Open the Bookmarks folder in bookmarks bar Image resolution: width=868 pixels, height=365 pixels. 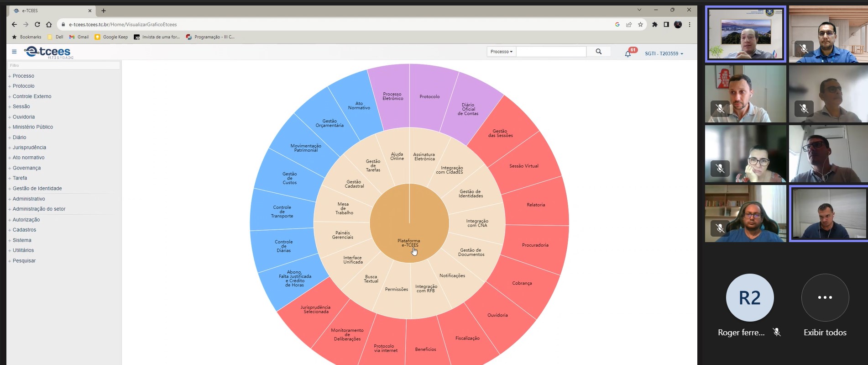pyautogui.click(x=26, y=37)
